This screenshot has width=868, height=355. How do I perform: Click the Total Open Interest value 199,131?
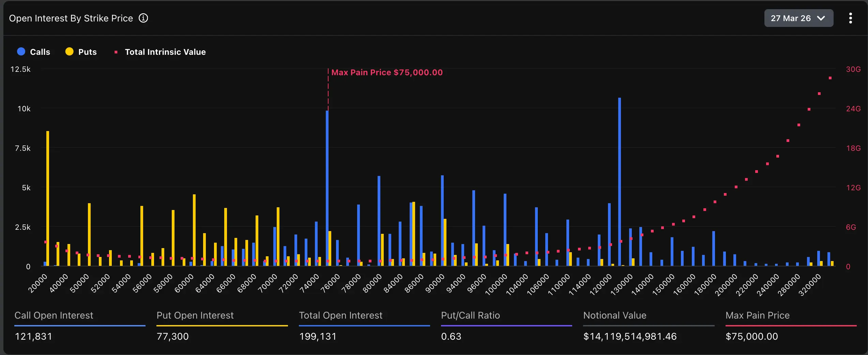[x=318, y=336]
